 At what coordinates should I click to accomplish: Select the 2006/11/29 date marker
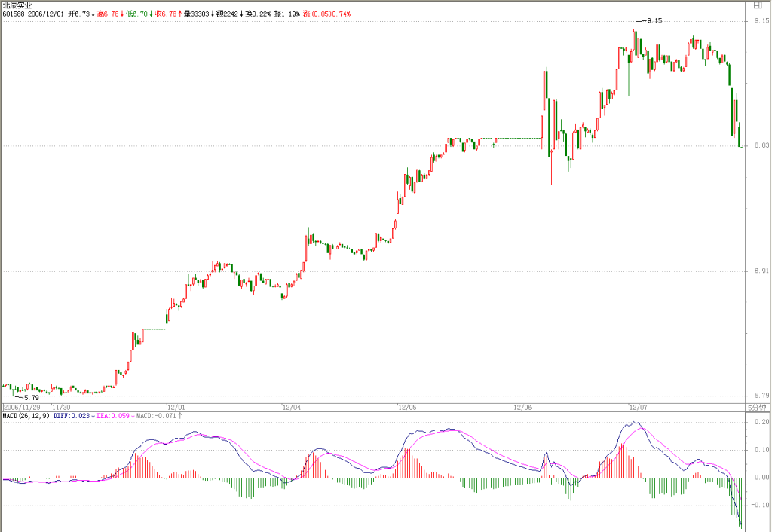click(x=22, y=408)
